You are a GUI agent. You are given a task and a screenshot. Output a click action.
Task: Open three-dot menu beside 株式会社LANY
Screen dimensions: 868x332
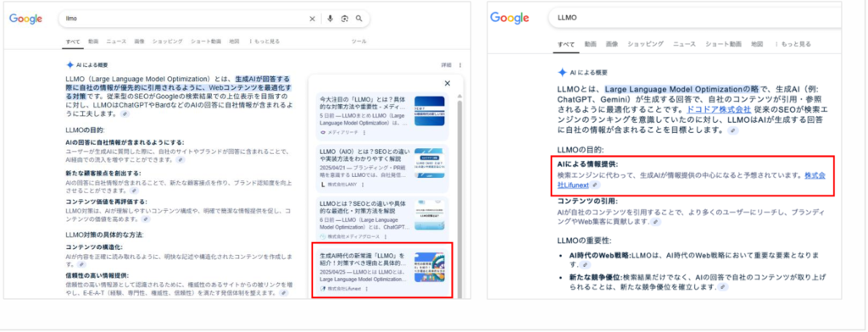[363, 185]
